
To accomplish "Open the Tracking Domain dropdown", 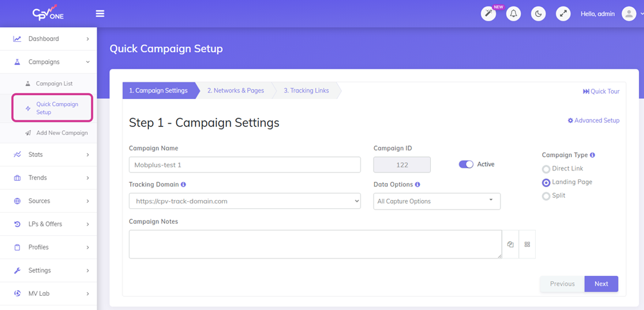I will 245,201.
